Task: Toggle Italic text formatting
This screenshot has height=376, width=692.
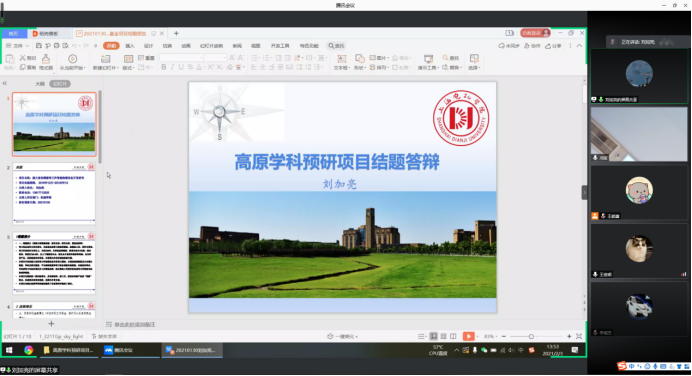Action: 172,67
